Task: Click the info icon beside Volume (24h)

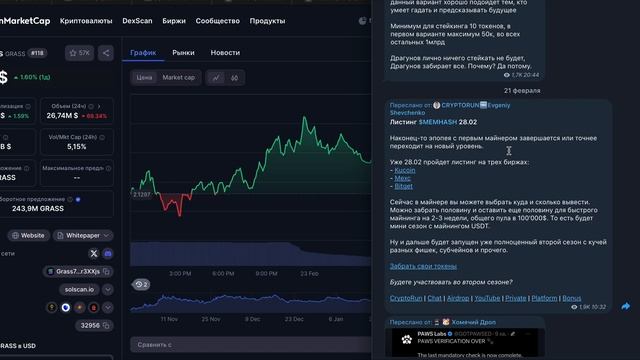Action: [x=91, y=106]
